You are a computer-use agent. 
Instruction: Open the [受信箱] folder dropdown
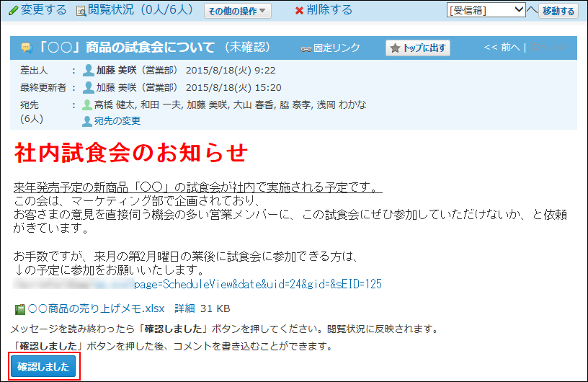point(486,10)
